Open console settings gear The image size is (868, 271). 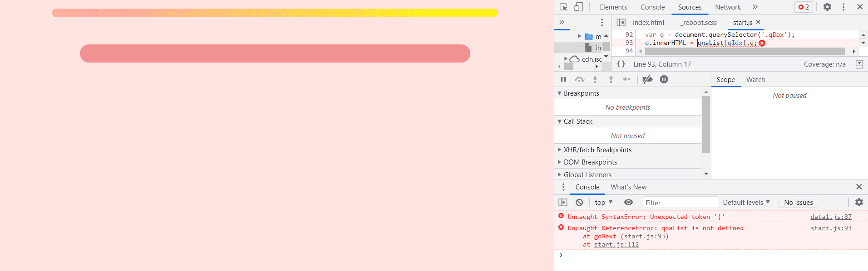coord(859,202)
